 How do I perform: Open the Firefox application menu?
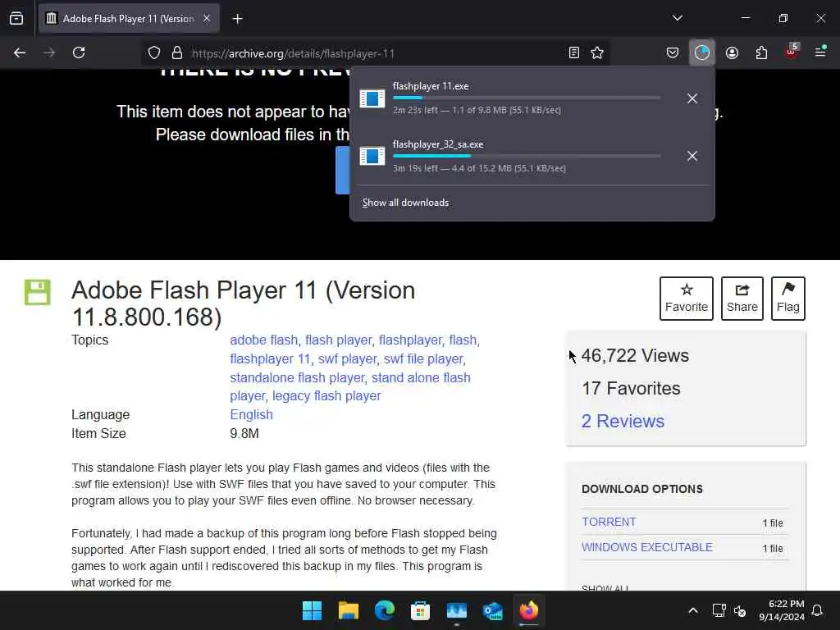(x=820, y=52)
